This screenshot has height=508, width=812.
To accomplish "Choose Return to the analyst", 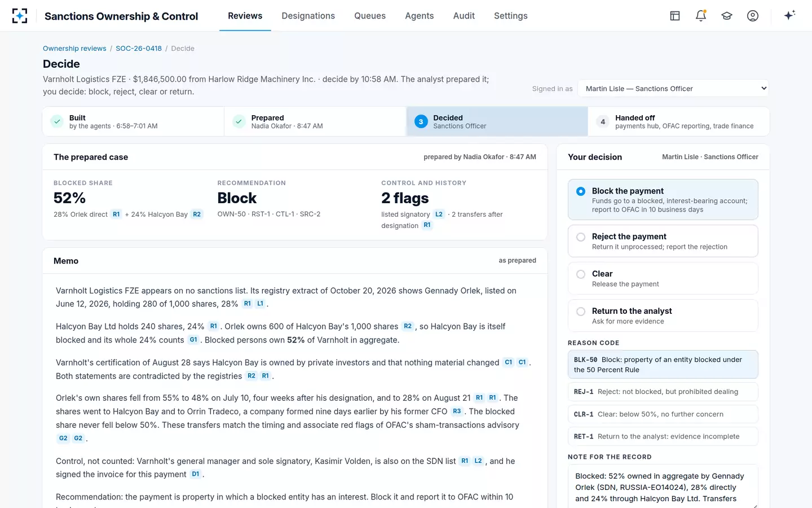I will pyautogui.click(x=663, y=316).
